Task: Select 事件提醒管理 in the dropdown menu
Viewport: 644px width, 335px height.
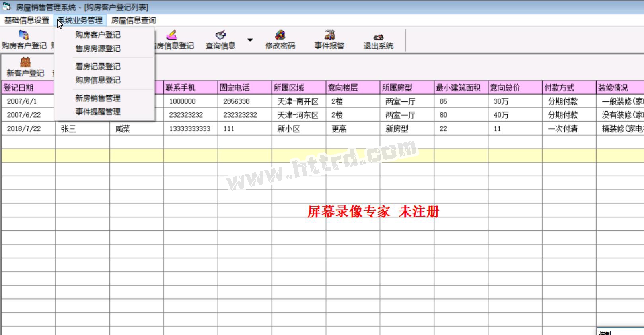Action: pos(98,112)
